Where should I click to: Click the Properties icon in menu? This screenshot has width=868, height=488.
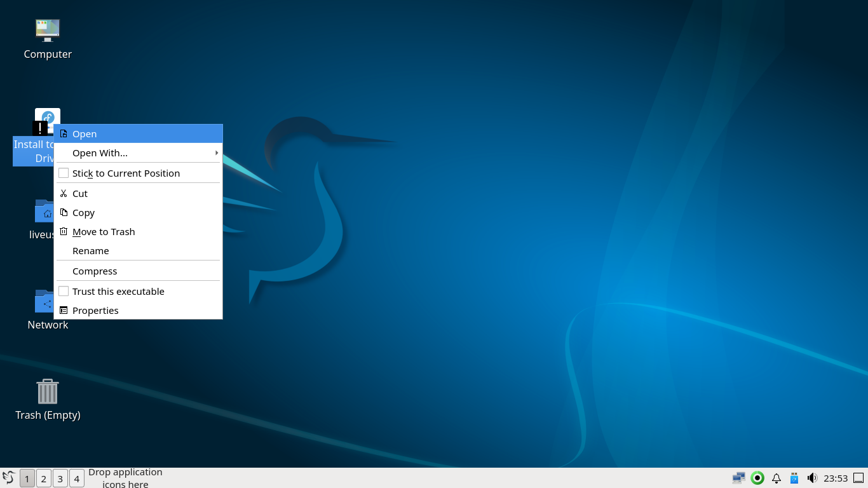pos(64,311)
